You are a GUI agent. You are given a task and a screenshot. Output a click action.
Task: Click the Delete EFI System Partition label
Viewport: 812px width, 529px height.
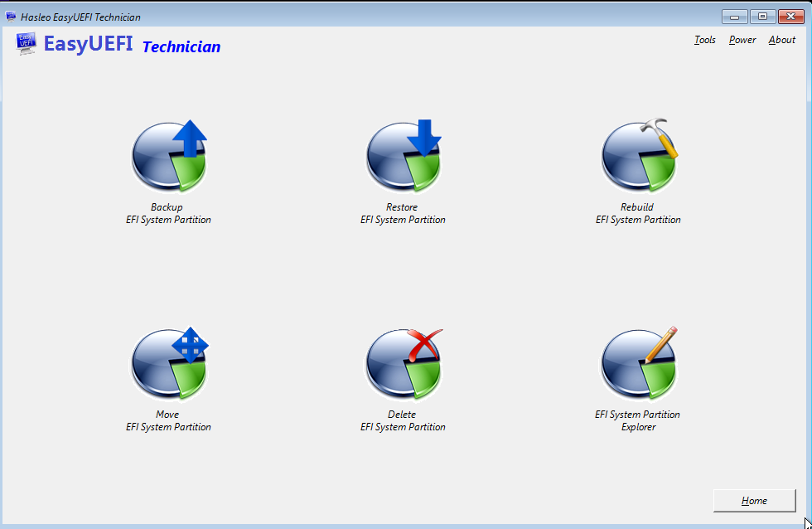coord(403,420)
